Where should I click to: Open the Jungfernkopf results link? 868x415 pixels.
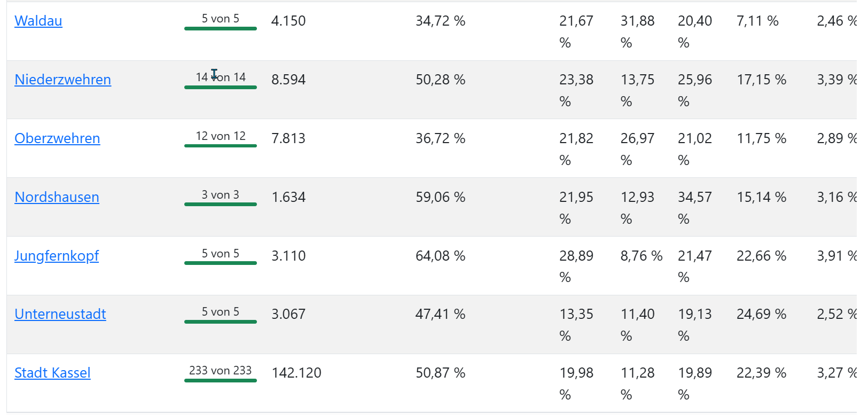click(x=57, y=256)
